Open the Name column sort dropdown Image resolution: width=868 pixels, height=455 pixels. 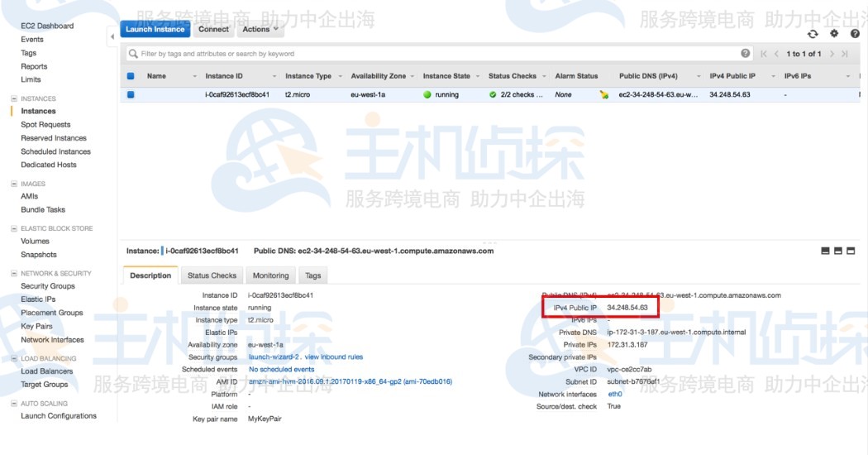(194, 76)
